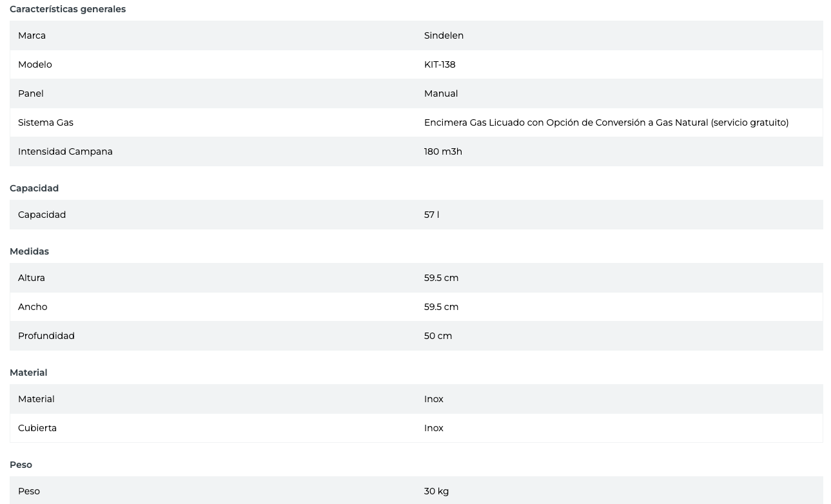Select the "59.5 cm" Ancho value
Viewport: 831px width, 504px height.
point(441,307)
